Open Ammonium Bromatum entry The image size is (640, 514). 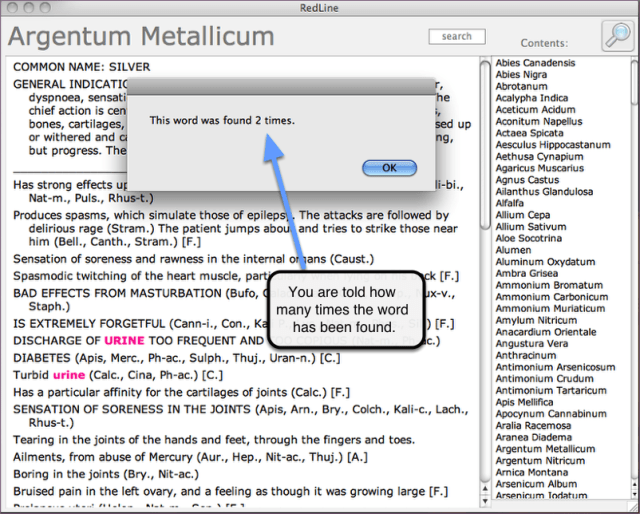point(549,285)
